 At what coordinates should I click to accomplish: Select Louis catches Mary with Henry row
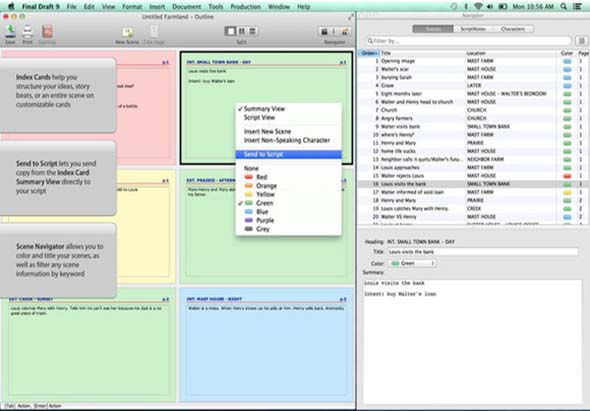tap(474, 209)
